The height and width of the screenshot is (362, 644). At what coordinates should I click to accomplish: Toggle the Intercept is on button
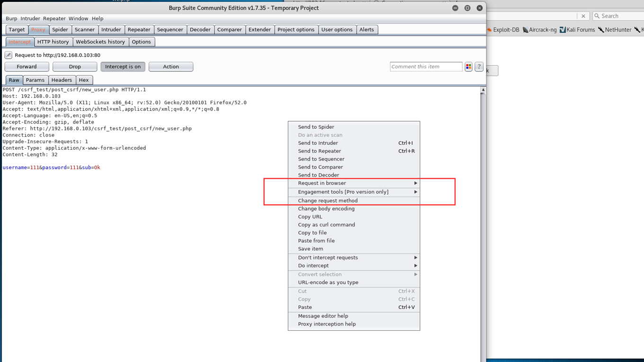pos(123,67)
